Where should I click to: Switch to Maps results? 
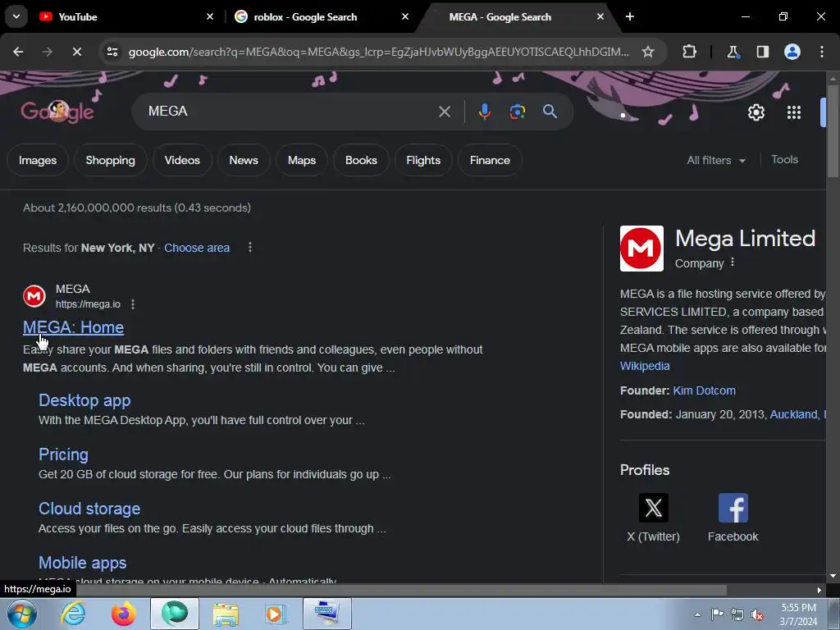(x=302, y=160)
